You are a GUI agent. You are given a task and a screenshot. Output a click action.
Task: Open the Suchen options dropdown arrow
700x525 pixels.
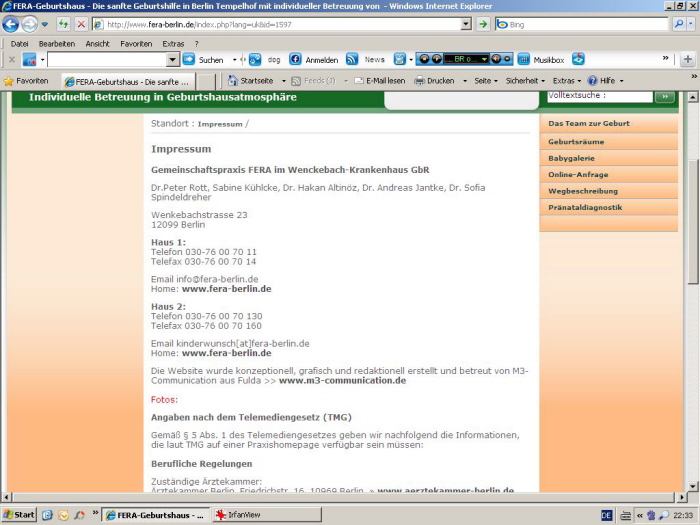(x=234, y=59)
